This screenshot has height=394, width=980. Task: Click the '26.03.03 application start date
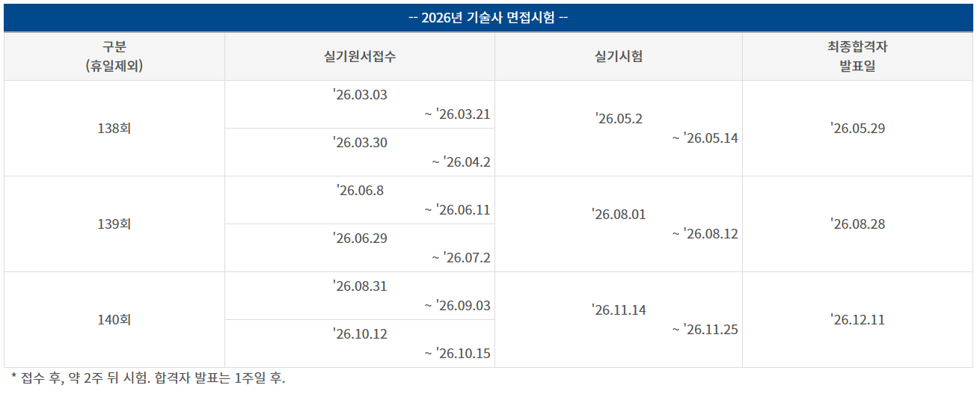[360, 95]
